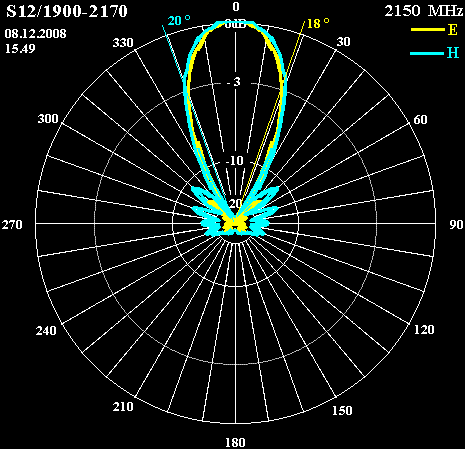Click the S12/1900-2170 title text
465x449 pixels.
pyautogui.click(x=67, y=11)
